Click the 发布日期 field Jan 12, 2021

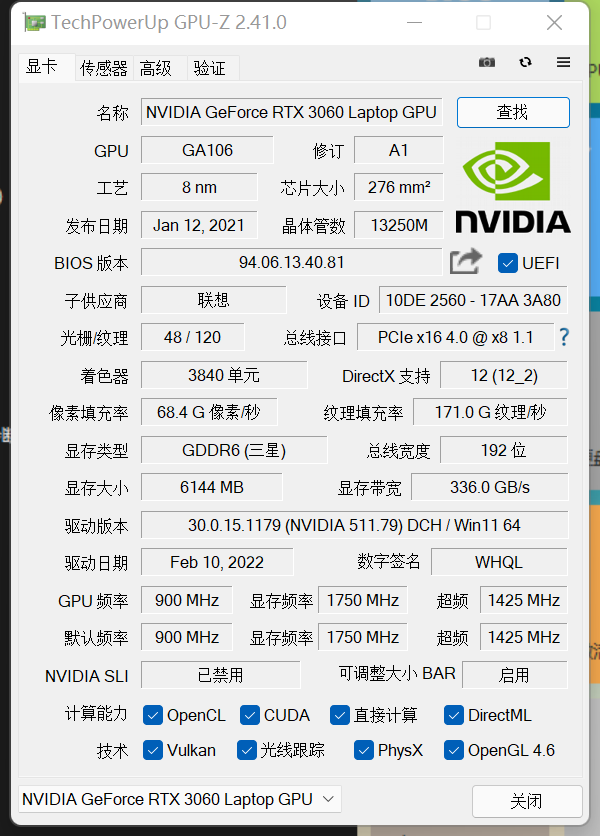pyautogui.click(x=199, y=225)
